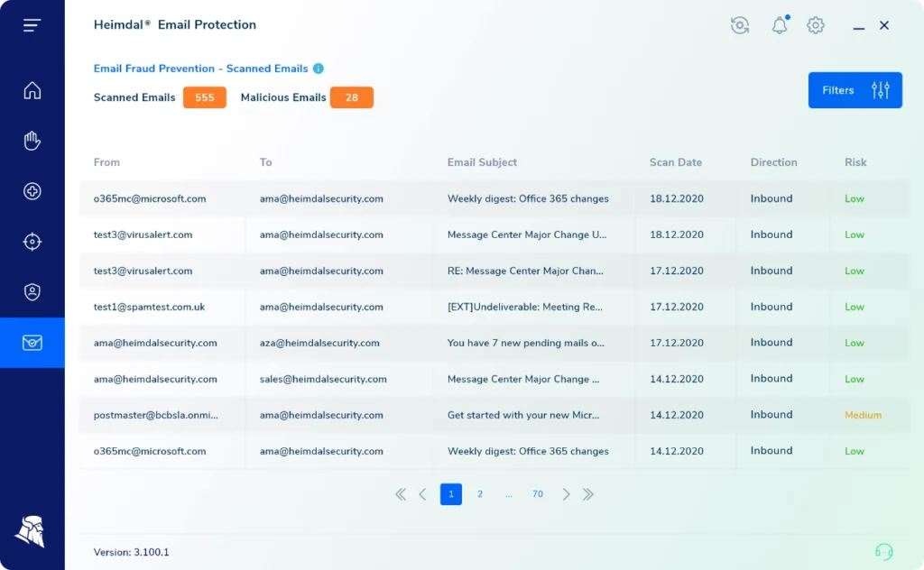Open the Patch & Assets plus icon
Screen dimensions: 924x570
pyautogui.click(x=32, y=191)
